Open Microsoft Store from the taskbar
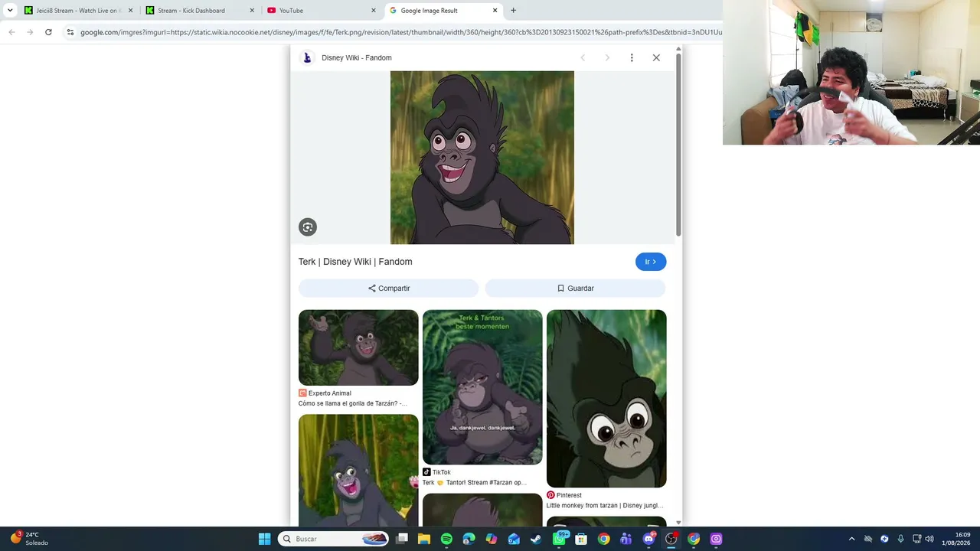This screenshot has height=551, width=980. [x=581, y=539]
